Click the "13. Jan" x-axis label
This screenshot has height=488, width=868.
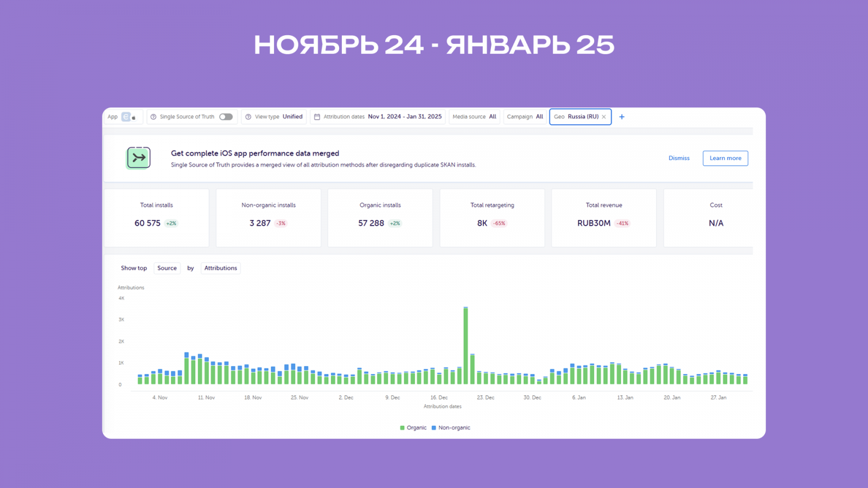(x=625, y=397)
